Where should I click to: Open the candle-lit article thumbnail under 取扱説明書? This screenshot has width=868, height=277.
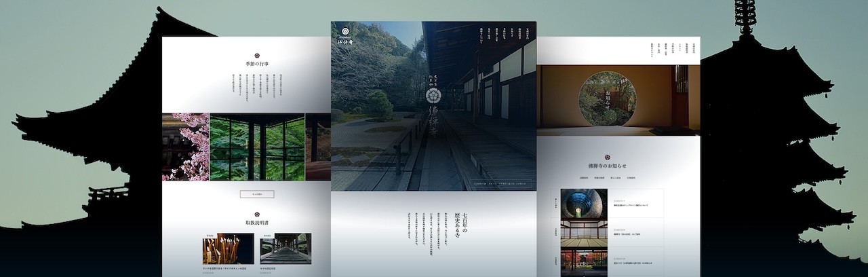coord(228,248)
